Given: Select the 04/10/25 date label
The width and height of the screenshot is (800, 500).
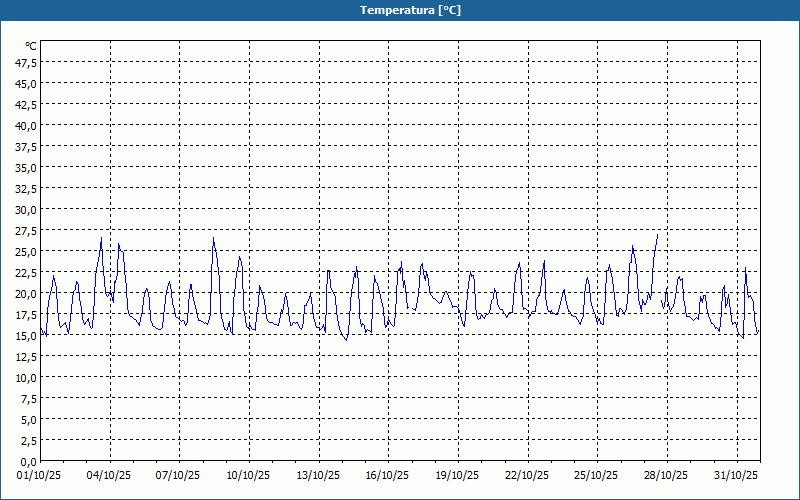Looking at the screenshot, I should point(110,474).
